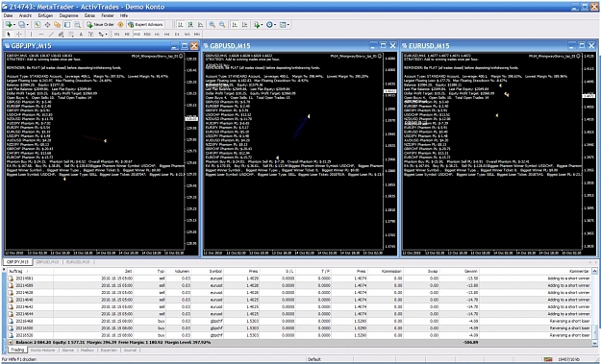Select the vertical line drawing tool
Image resolution: width=601 pixels, height=364 pixels.
[31, 34]
